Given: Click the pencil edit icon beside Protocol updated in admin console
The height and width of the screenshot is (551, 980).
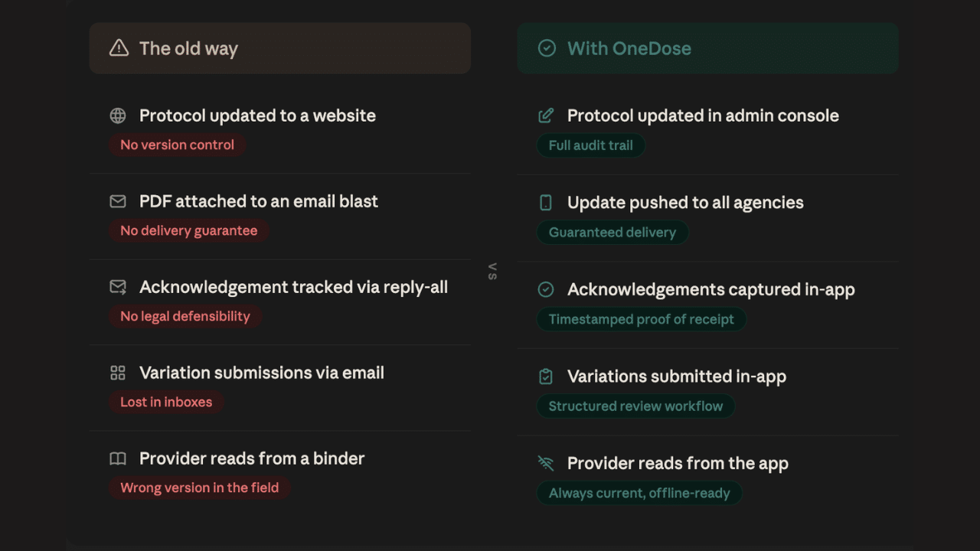Looking at the screenshot, I should (x=546, y=116).
